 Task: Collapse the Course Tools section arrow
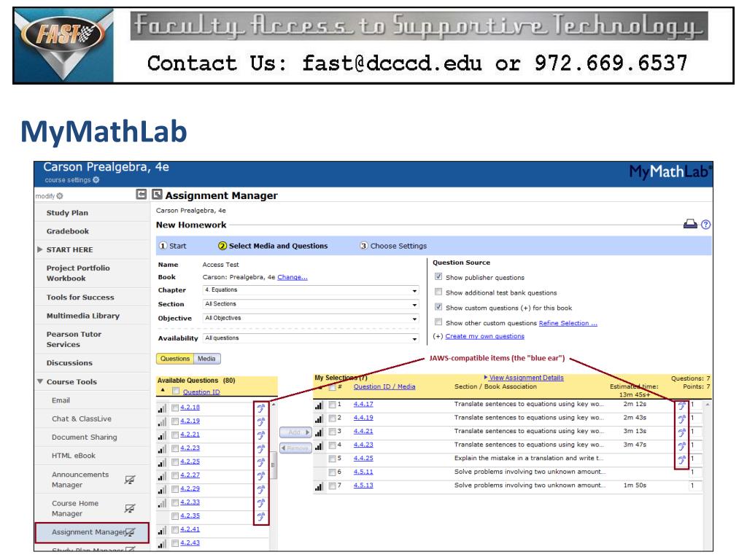tap(40, 381)
